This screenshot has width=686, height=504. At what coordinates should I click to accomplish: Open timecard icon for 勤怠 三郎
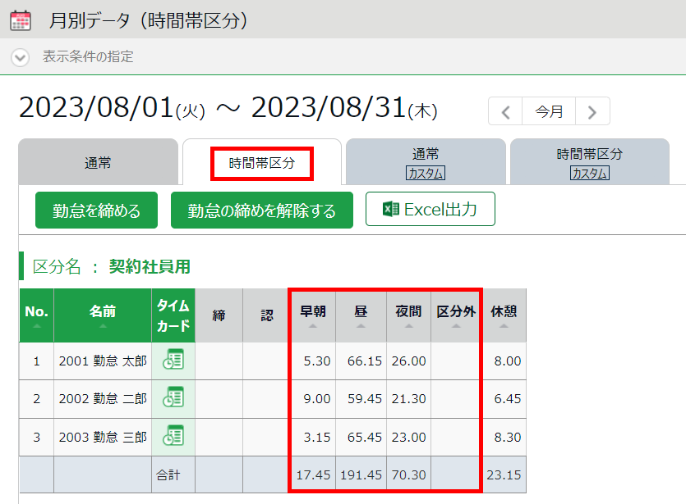(173, 435)
